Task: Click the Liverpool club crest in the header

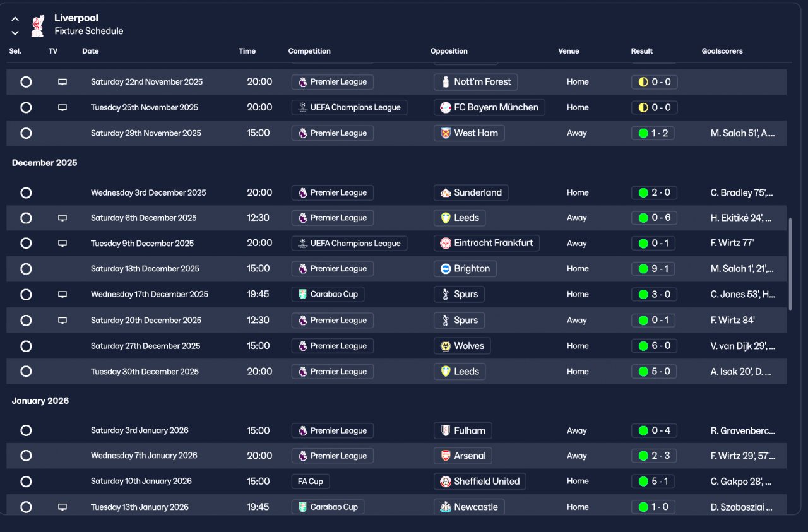Action: pos(38,25)
